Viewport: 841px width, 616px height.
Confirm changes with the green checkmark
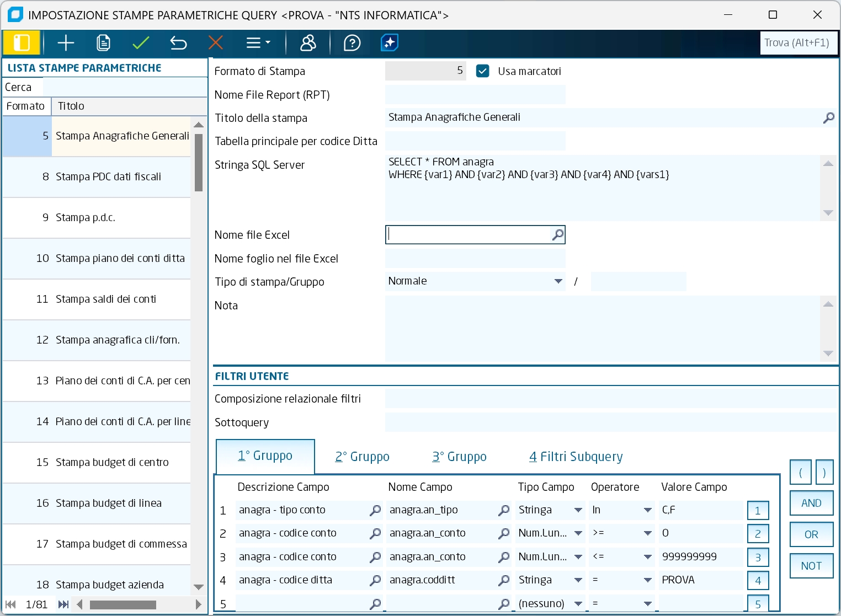(141, 43)
